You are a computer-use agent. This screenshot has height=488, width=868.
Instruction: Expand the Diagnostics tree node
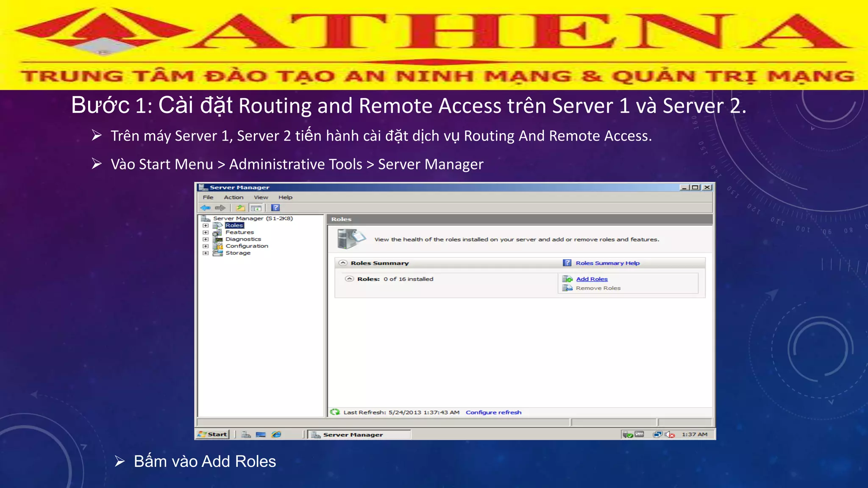(x=206, y=239)
